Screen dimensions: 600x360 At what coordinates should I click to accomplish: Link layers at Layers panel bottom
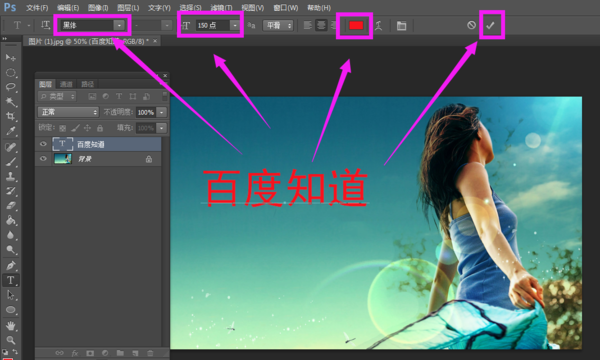click(x=59, y=353)
